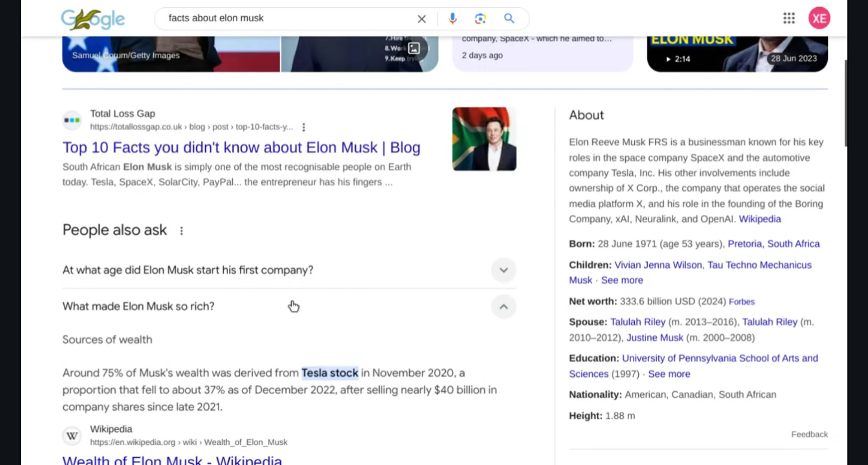Click the 'Total Loss Gap' site name

coord(123,114)
